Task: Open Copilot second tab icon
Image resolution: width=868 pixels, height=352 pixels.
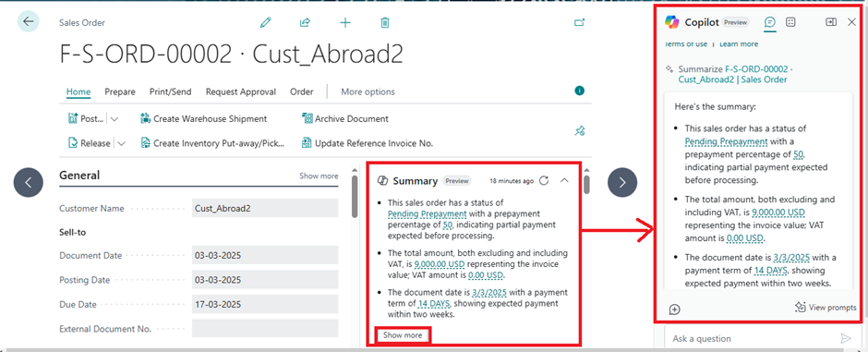Action: click(790, 22)
